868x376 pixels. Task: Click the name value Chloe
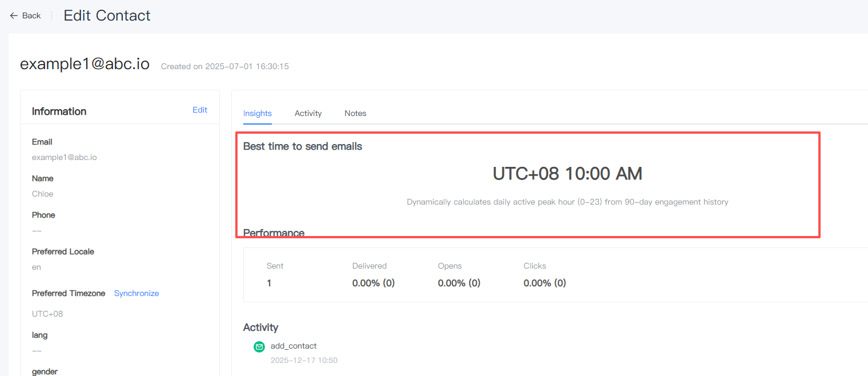pyautogui.click(x=43, y=194)
